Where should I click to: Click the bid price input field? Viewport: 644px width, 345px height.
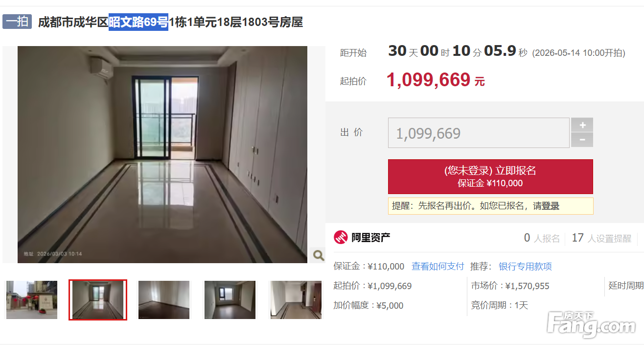pyautogui.click(x=479, y=133)
